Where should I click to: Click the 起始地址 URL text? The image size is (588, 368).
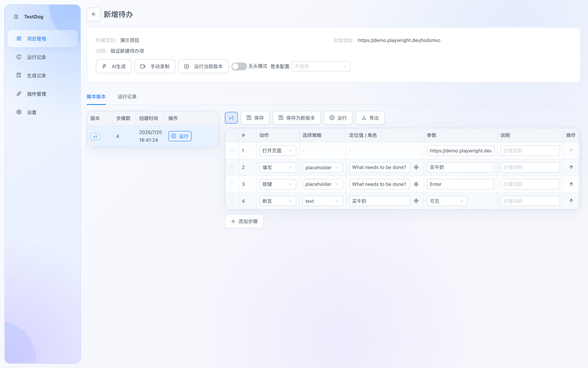click(x=399, y=40)
